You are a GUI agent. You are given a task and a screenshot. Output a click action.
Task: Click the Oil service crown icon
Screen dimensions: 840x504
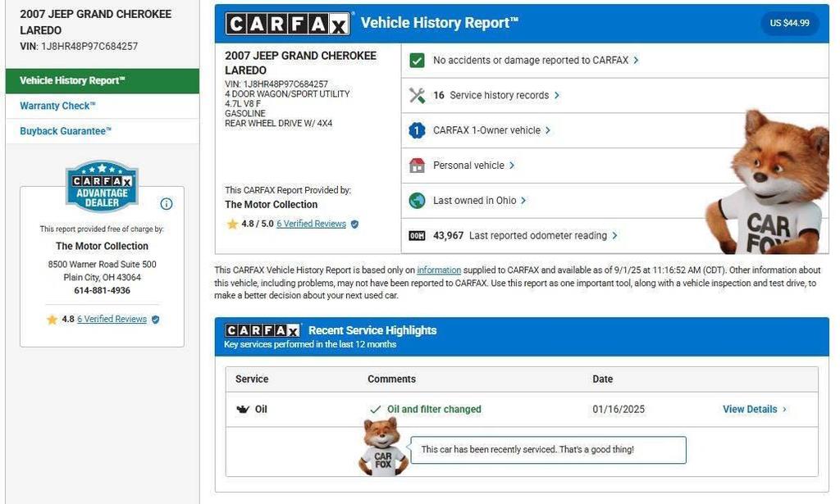pos(243,410)
